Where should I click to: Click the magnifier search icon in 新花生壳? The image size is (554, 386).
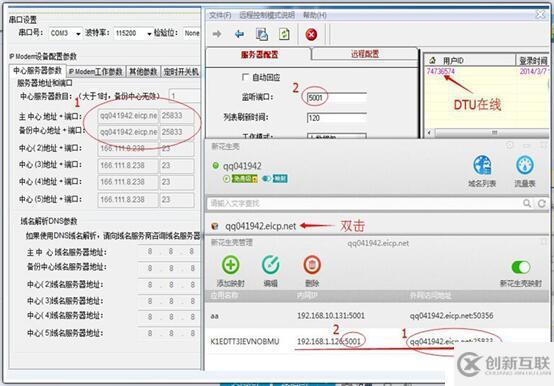tap(527, 203)
